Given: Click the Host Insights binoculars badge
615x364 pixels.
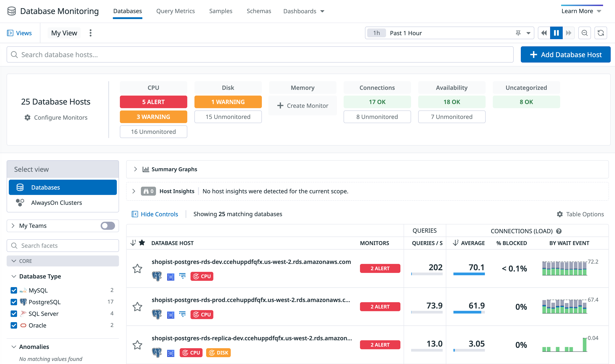Looking at the screenshot, I should pyautogui.click(x=148, y=191).
